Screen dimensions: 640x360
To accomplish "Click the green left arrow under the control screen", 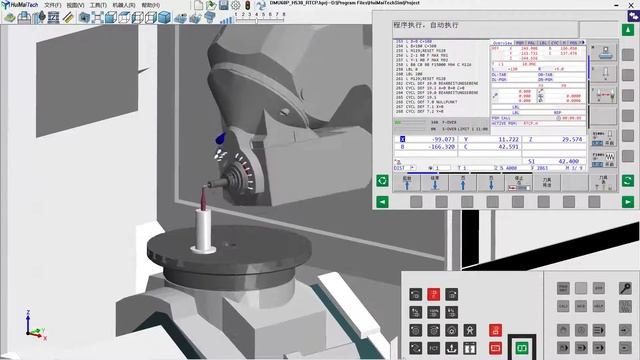I will (x=382, y=202).
